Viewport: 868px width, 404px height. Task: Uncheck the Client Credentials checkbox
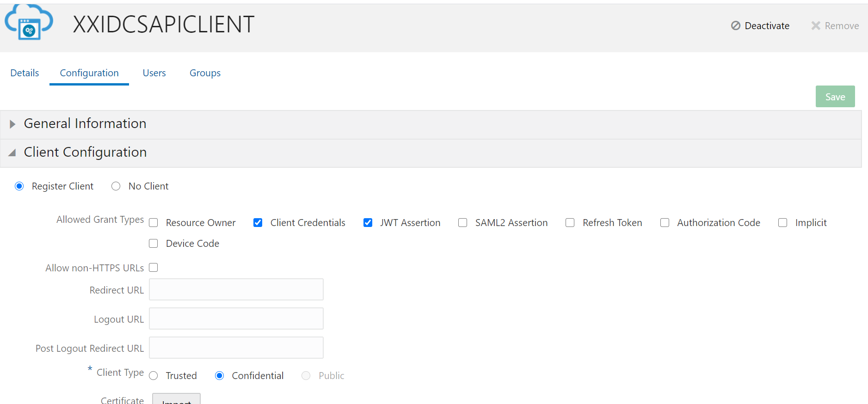[258, 223]
